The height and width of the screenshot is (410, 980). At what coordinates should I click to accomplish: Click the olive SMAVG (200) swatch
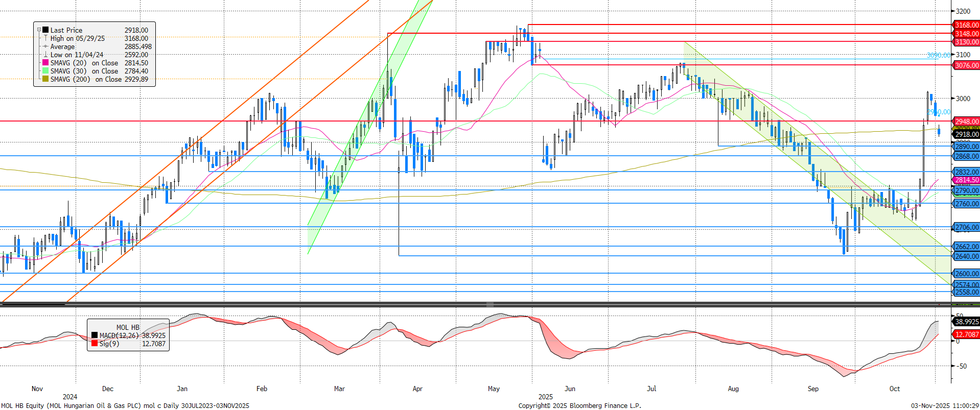click(45, 79)
